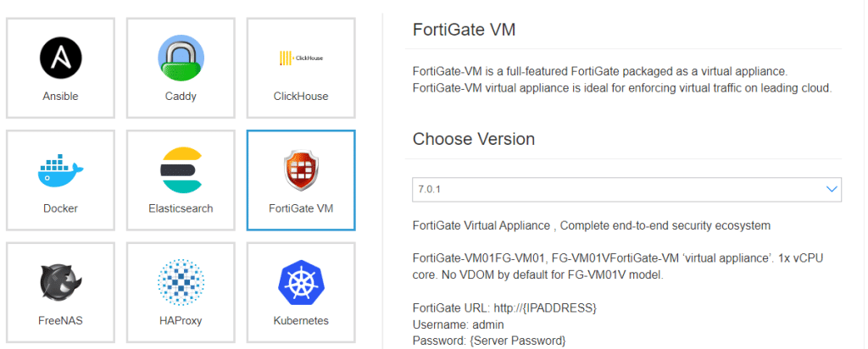Click the FortiGate VM shield icon
Image resolution: width=868 pixels, height=349 pixels.
[x=301, y=170]
